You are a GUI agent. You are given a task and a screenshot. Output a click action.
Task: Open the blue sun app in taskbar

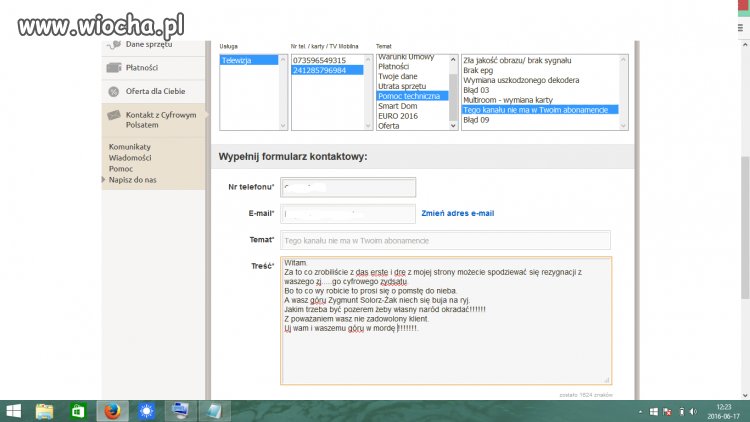(x=146, y=411)
